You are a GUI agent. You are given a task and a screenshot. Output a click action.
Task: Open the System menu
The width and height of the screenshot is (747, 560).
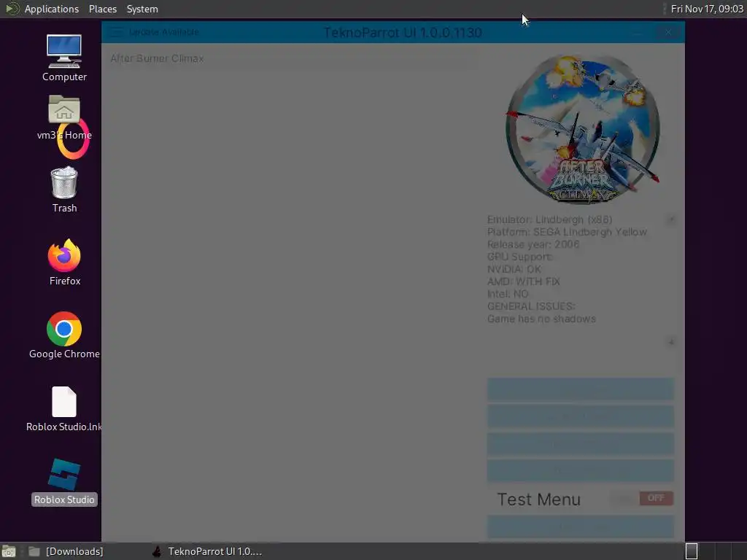tap(142, 9)
